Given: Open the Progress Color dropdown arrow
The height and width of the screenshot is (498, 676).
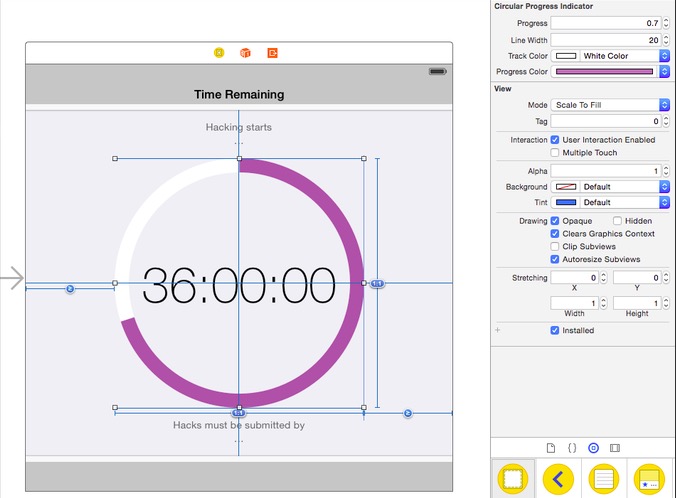Looking at the screenshot, I should click(x=664, y=72).
